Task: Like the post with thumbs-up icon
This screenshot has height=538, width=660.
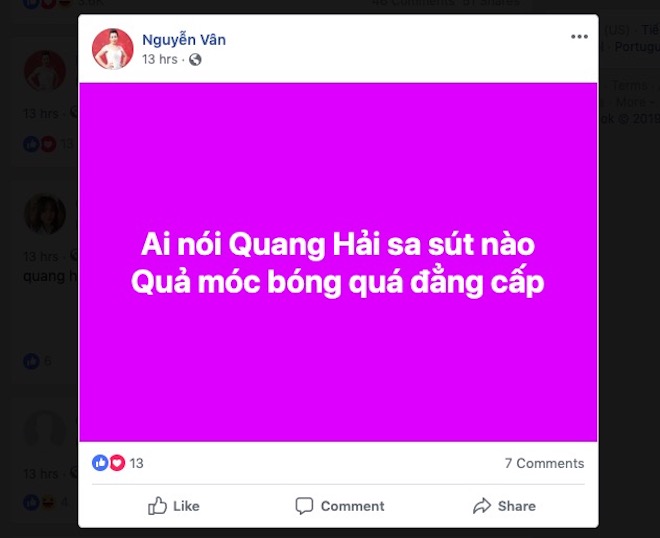Action: click(x=157, y=506)
